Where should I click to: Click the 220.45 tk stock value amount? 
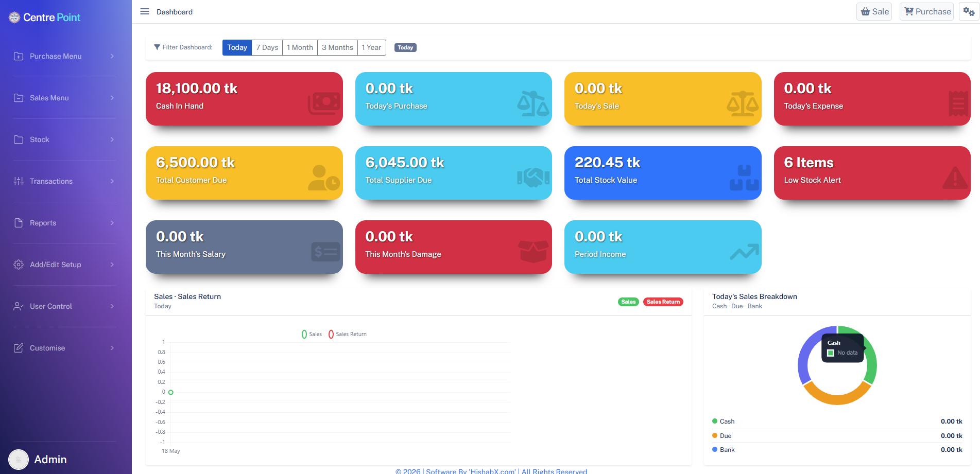click(x=607, y=163)
